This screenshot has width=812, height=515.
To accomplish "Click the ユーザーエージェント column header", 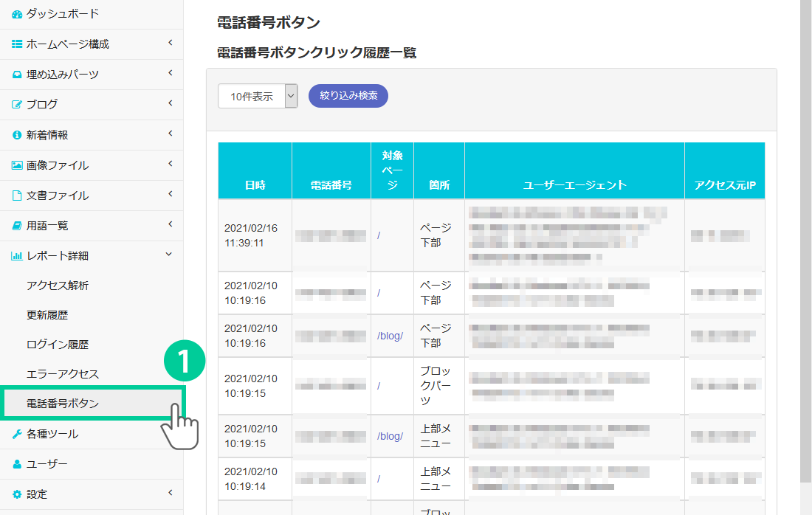I will [574, 185].
